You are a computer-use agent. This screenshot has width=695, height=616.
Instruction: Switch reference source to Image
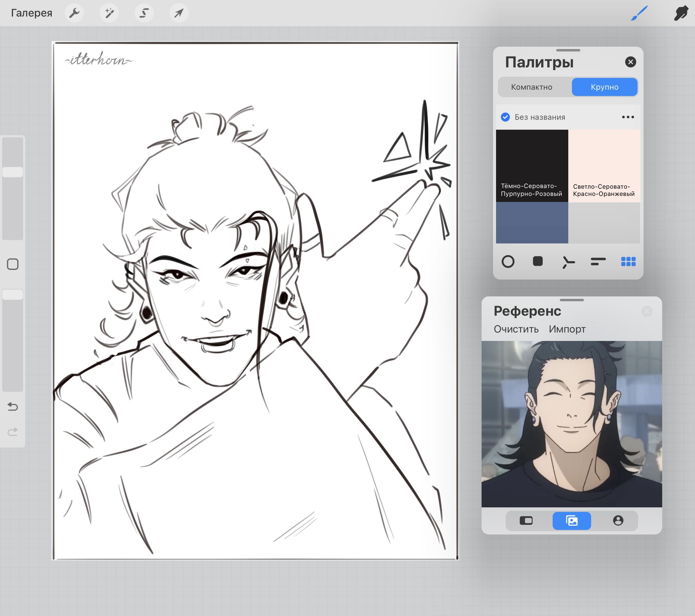(572, 521)
